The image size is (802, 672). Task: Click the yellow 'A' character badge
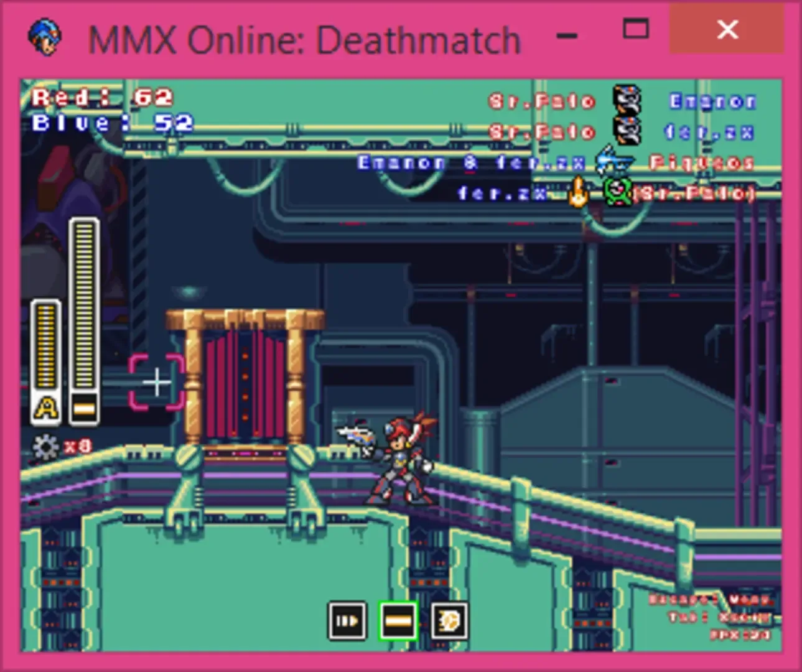pyautogui.click(x=46, y=409)
